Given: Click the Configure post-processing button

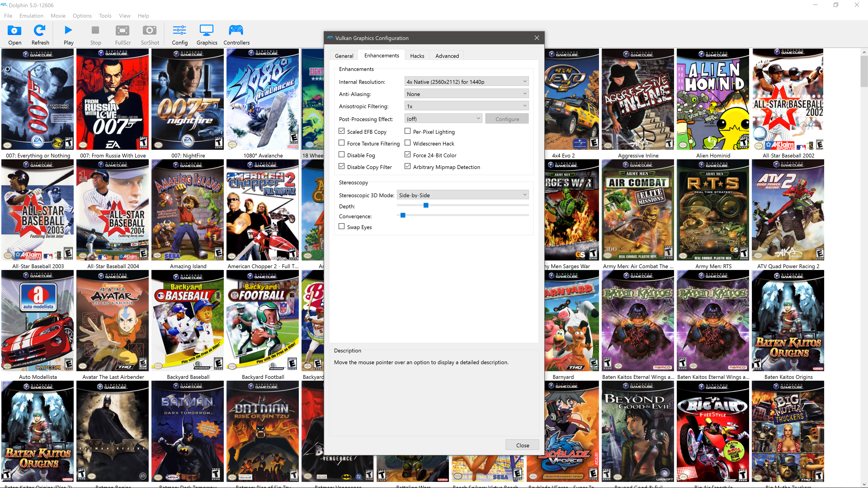Looking at the screenshot, I should [x=507, y=119].
